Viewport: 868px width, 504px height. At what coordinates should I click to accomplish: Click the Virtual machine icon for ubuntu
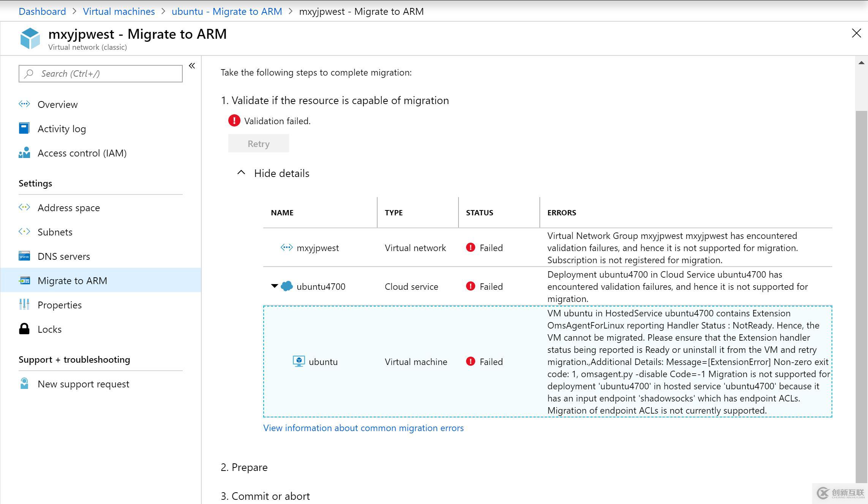[299, 360]
